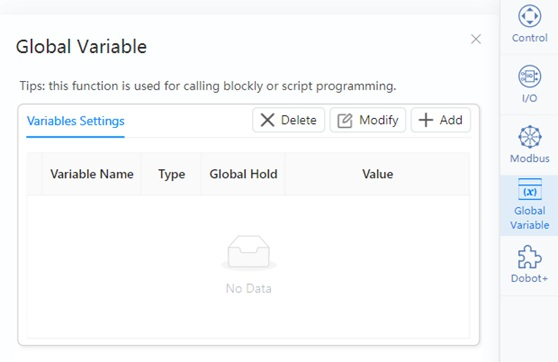
Task: Click the Global Variable dialog title
Action: (x=81, y=47)
